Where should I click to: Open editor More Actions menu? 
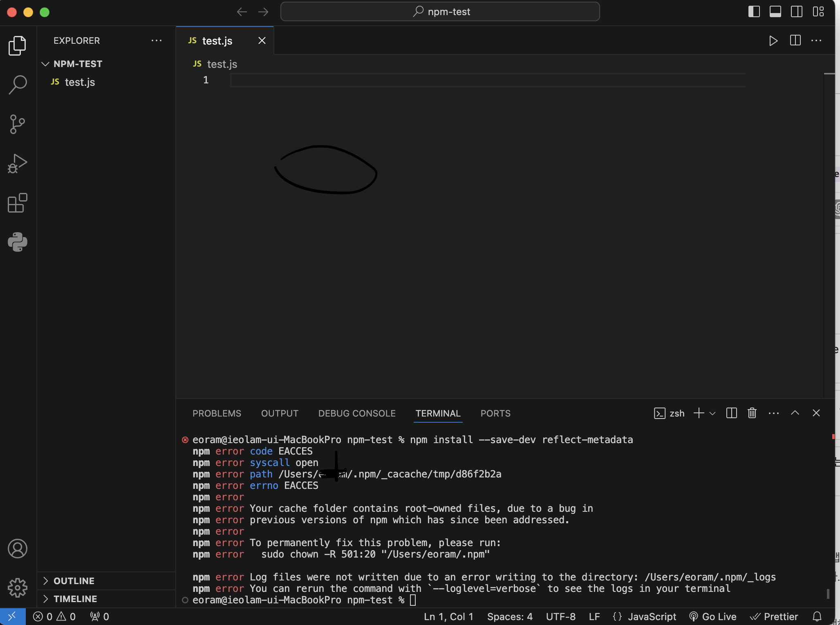[x=816, y=40]
